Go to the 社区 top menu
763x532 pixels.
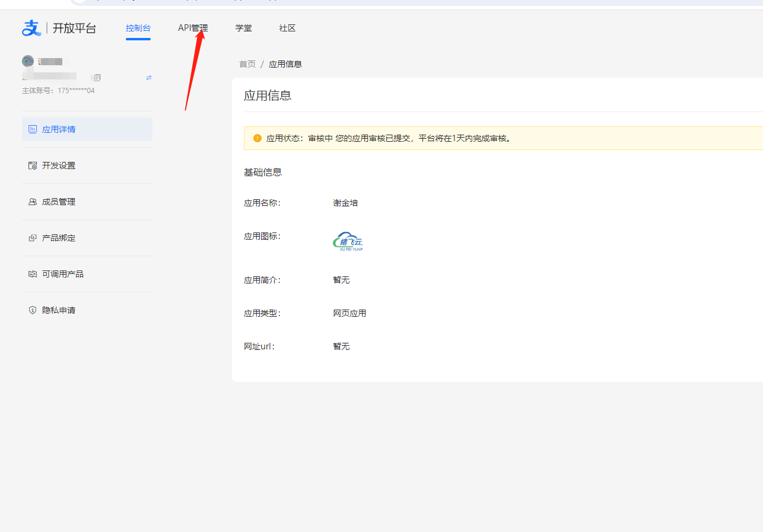click(287, 28)
